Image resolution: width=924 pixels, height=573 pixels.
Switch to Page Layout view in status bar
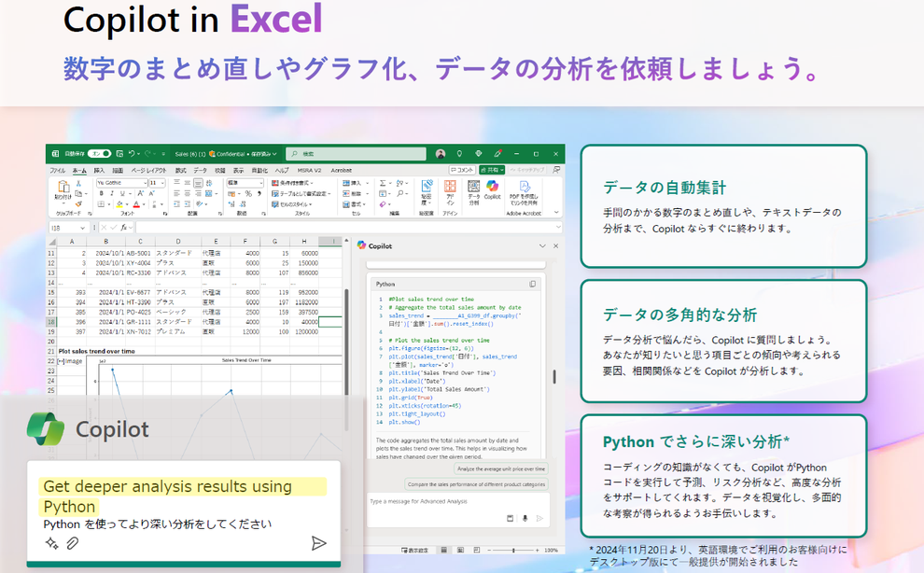[460, 550]
